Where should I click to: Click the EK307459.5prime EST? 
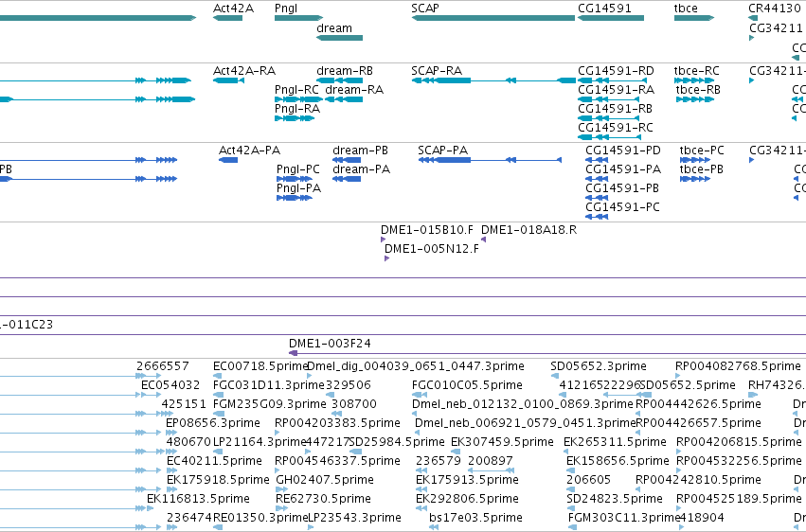pyautogui.click(x=456, y=452)
